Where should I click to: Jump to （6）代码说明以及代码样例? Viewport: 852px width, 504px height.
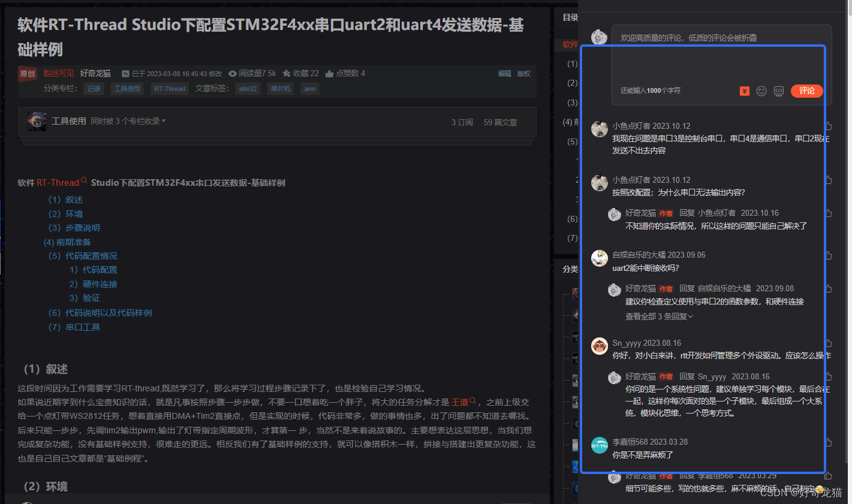(x=100, y=313)
